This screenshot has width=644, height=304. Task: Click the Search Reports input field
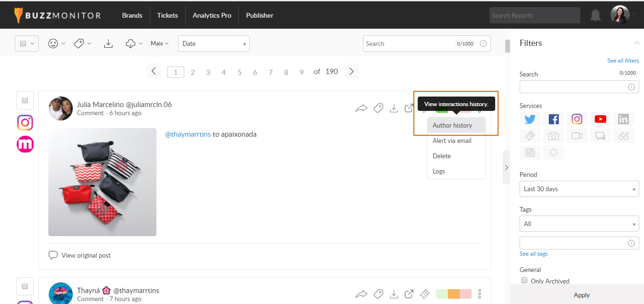click(534, 15)
